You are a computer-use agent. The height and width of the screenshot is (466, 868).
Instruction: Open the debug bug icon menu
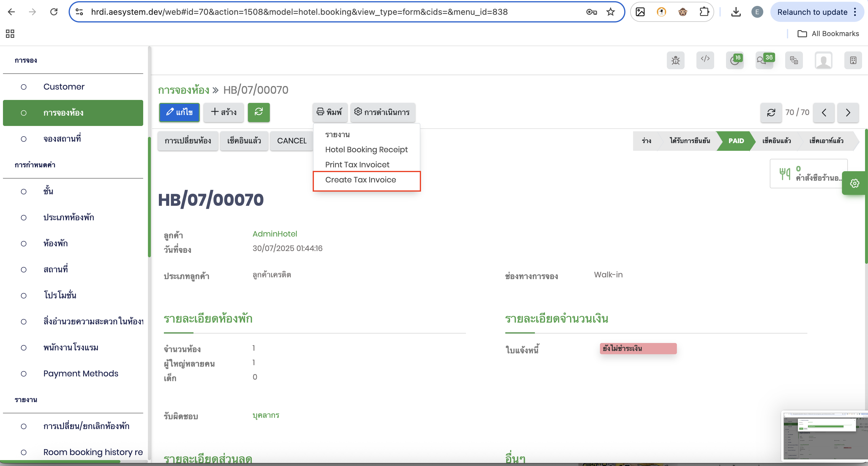pyautogui.click(x=675, y=60)
